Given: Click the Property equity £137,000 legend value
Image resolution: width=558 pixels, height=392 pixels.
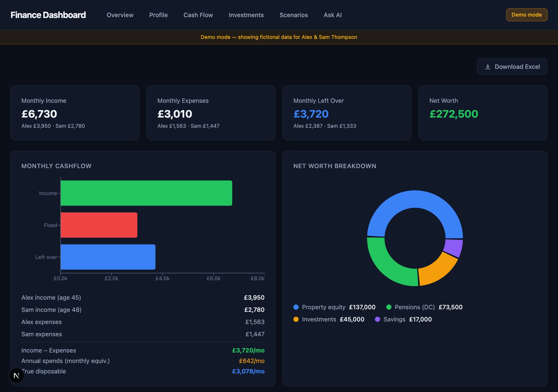Looking at the screenshot, I should point(362,307).
